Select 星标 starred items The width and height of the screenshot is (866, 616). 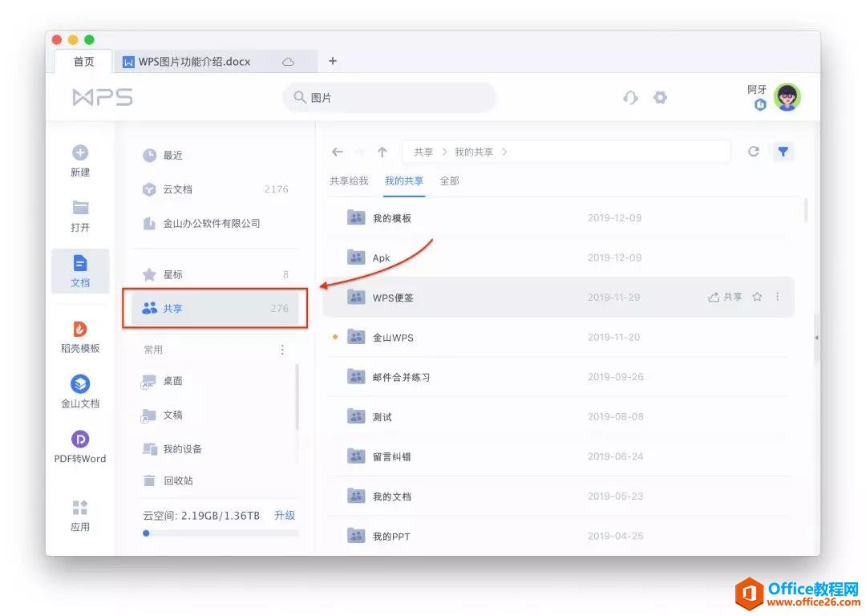point(215,274)
